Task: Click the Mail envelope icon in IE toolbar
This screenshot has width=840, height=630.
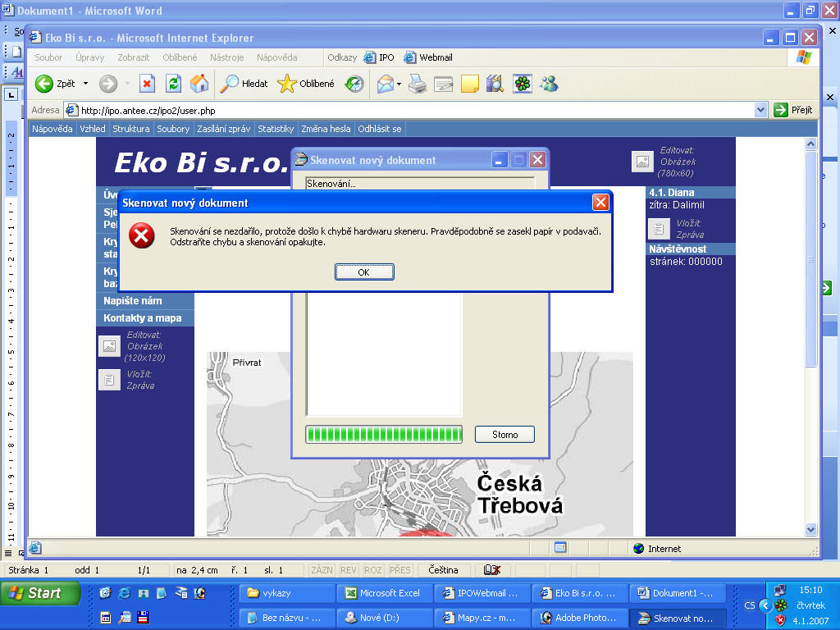Action: [x=386, y=84]
